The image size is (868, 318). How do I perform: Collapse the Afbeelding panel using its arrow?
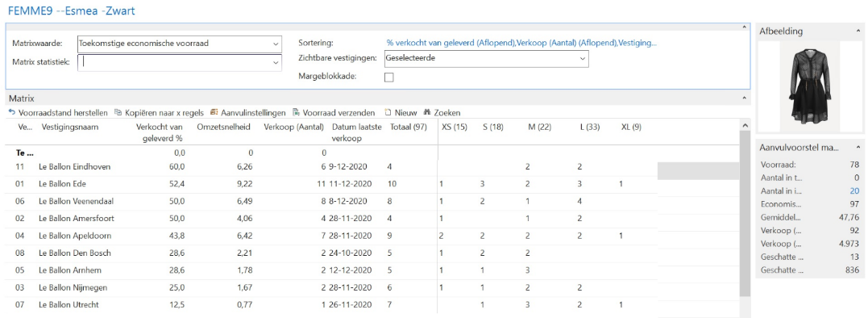pos(858,31)
